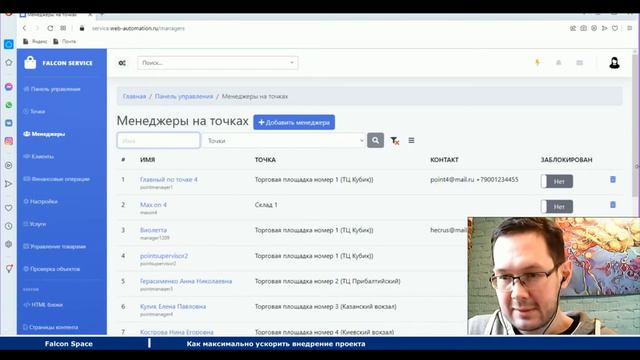Click the yellow lightning bolt icon
This screenshot has width=640, height=360.
(x=537, y=62)
